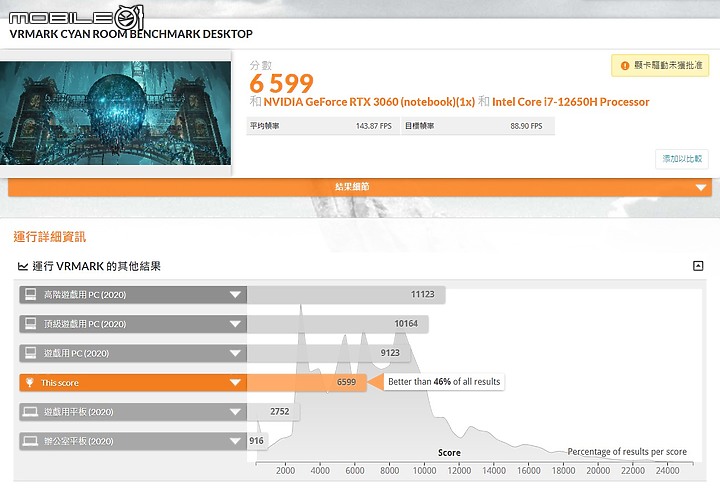
Task: Expand the 10164 score PC (2020) row
Action: pyautogui.click(x=133, y=324)
